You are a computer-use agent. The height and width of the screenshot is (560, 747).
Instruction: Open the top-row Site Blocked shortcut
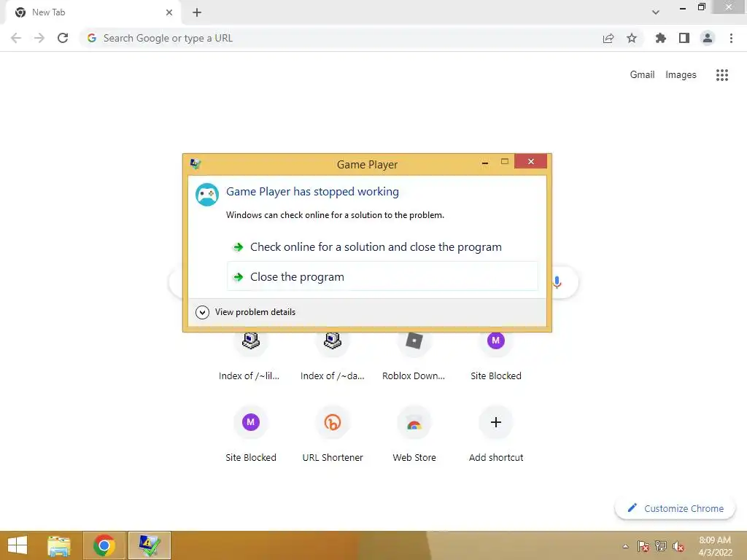coord(496,357)
